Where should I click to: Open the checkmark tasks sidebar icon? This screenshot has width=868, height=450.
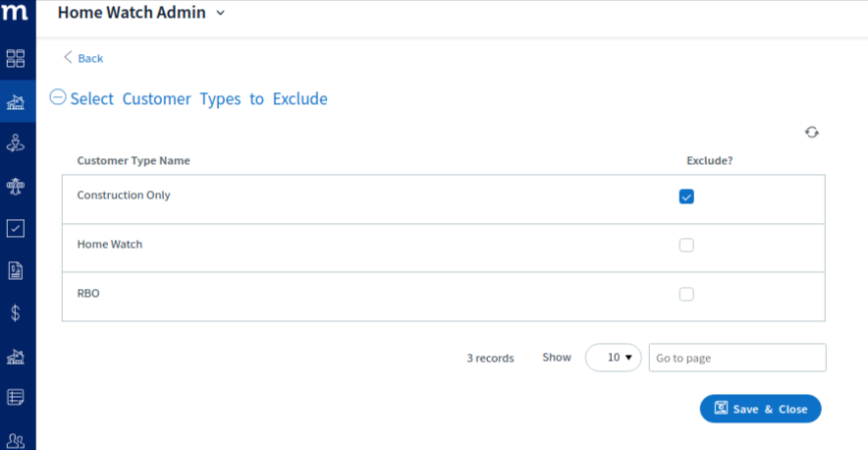[16, 228]
